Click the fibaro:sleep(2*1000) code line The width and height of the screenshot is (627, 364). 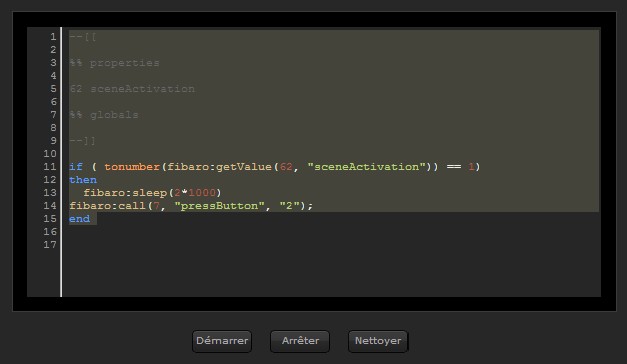click(x=152, y=193)
